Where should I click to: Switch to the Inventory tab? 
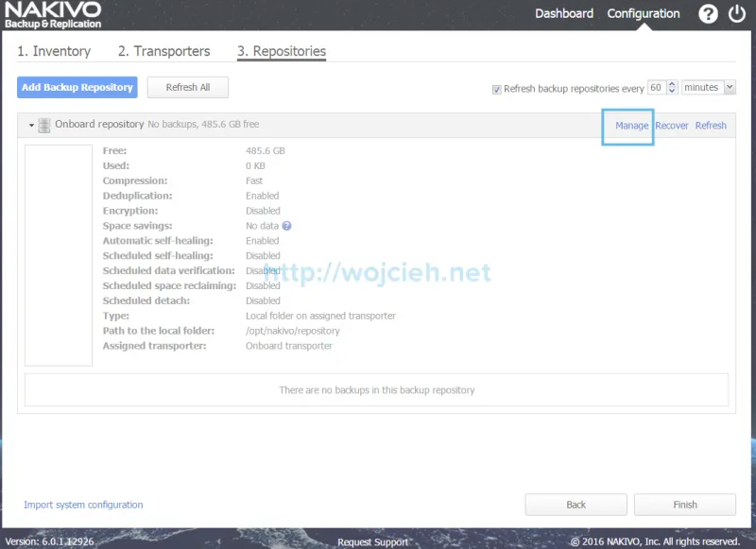55,51
